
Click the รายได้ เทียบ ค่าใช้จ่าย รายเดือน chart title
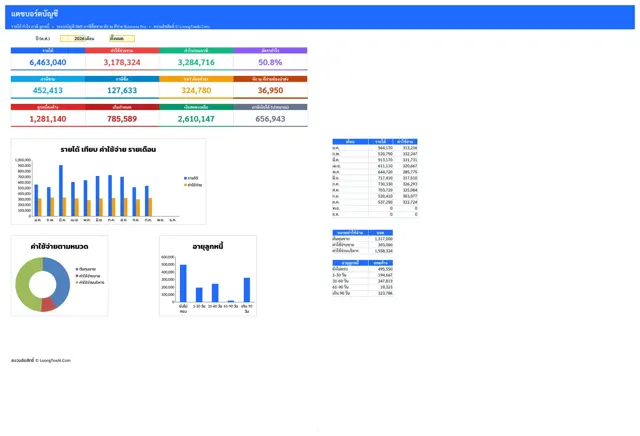pyautogui.click(x=108, y=149)
